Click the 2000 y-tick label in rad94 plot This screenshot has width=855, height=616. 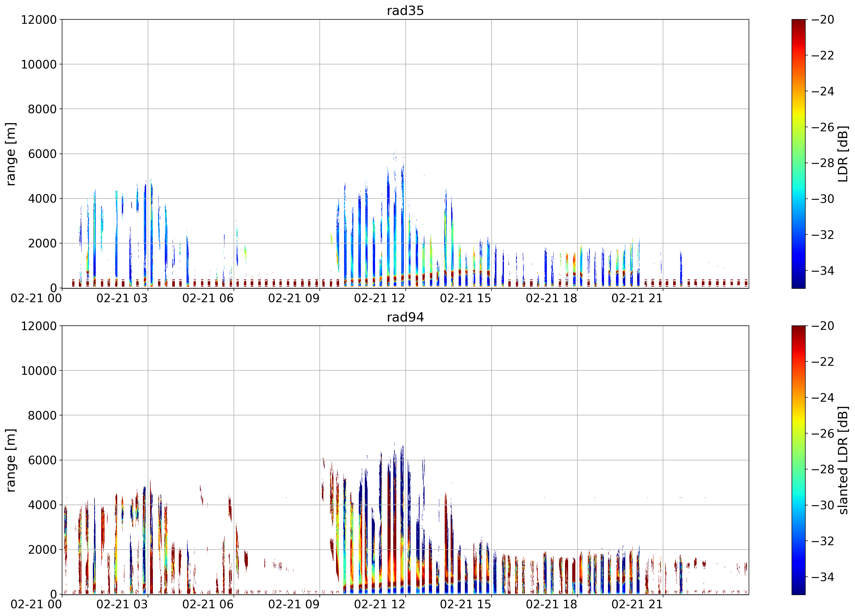[x=42, y=550]
